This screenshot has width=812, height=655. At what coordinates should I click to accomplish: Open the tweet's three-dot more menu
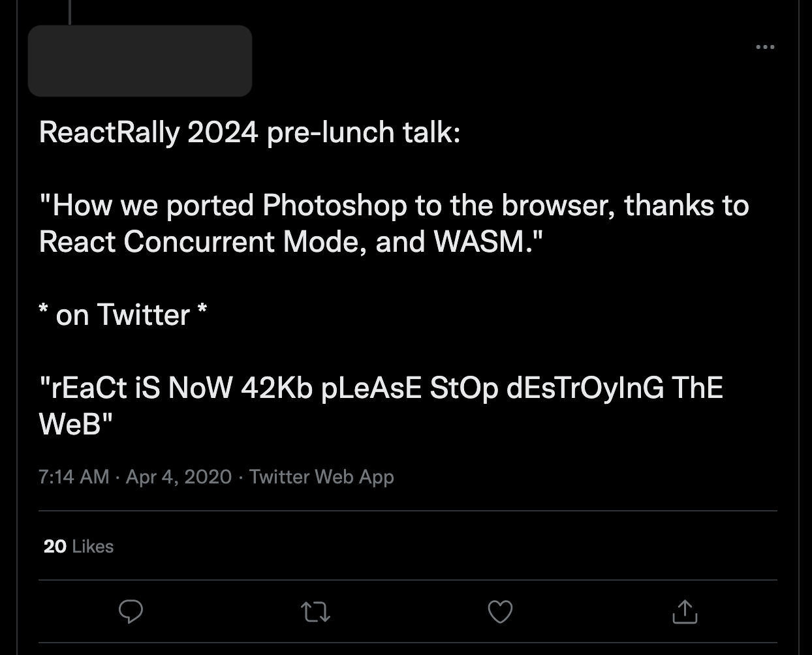(764, 47)
